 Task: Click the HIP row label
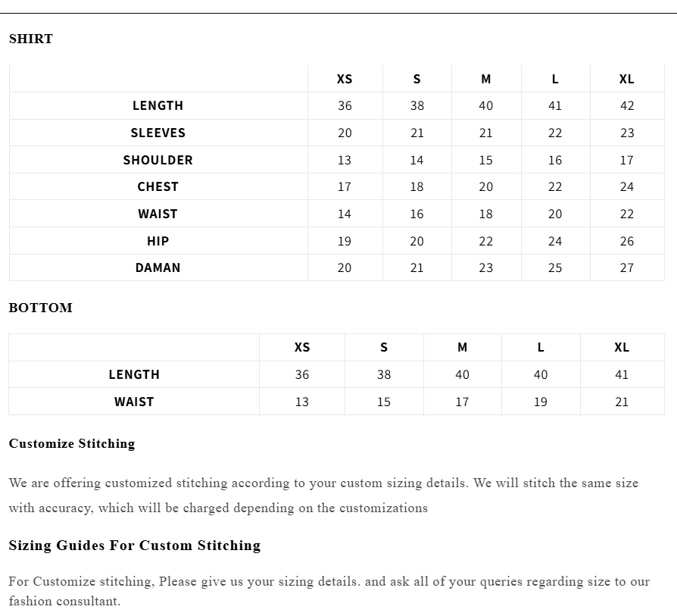pos(158,241)
